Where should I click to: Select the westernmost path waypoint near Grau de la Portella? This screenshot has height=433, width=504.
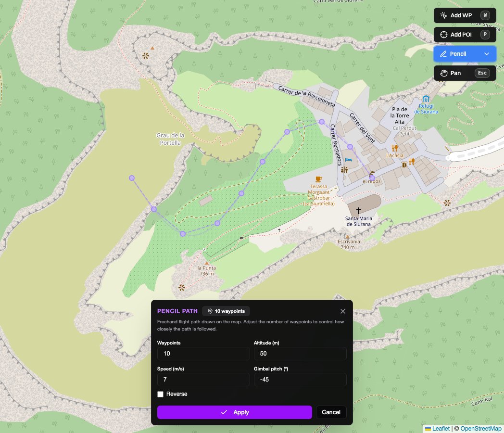click(x=131, y=178)
